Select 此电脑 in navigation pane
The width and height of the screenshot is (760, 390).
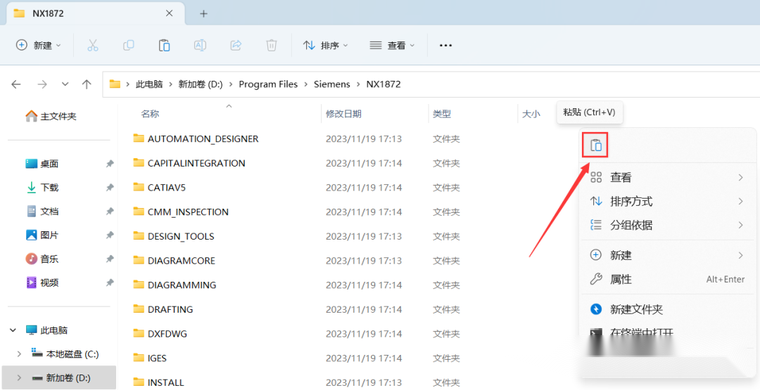point(47,330)
